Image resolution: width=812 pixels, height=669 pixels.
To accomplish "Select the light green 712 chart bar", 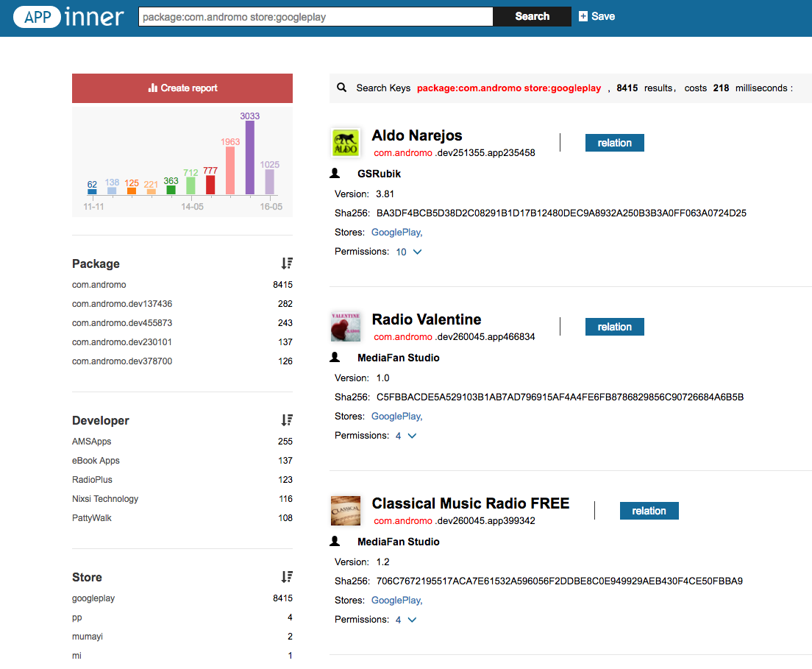I will coord(190,185).
